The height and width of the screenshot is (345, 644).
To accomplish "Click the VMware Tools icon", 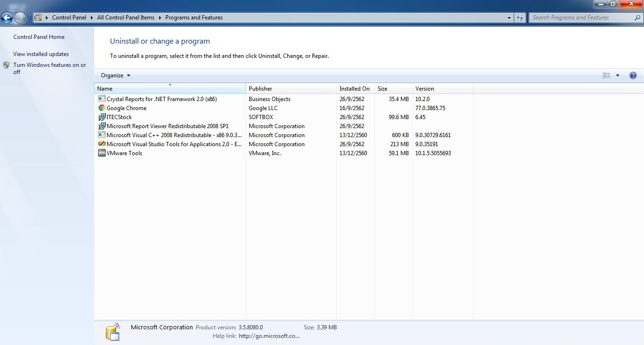I will point(101,153).
